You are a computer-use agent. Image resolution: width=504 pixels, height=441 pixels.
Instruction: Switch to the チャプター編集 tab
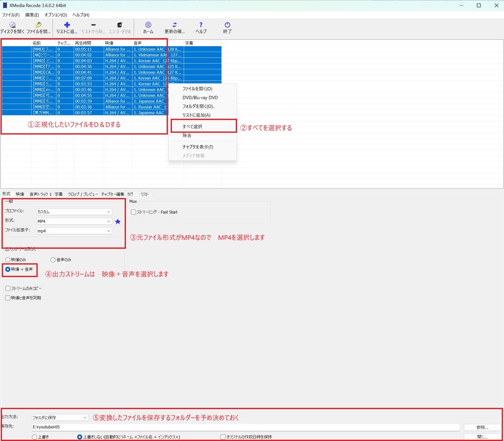tap(113, 194)
